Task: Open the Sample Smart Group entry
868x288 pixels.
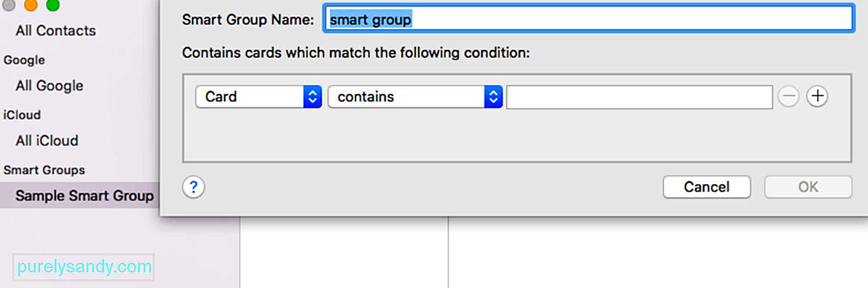Action: coord(85,196)
